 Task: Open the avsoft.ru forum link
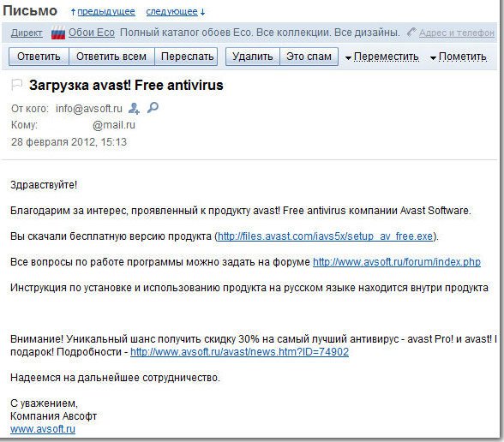tap(397, 262)
